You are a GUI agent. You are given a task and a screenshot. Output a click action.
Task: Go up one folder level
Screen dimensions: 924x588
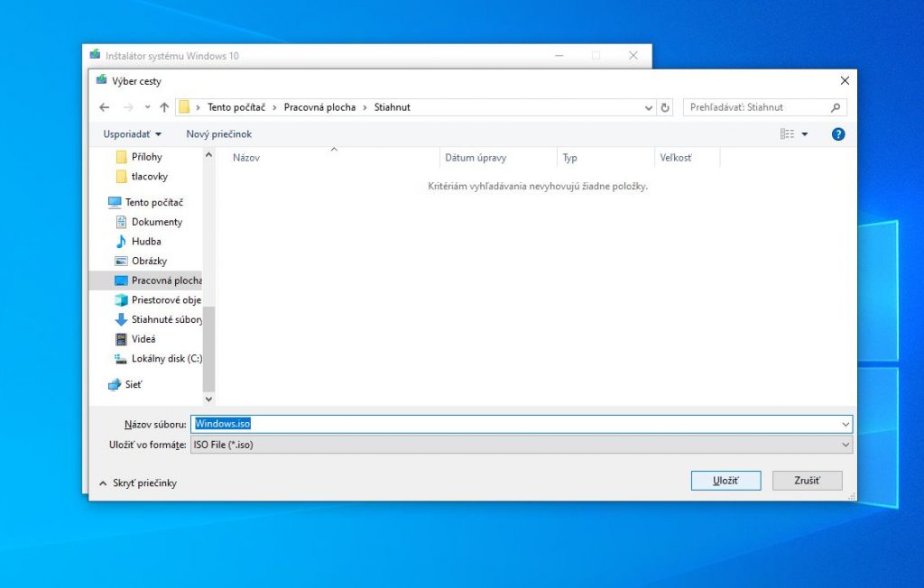164,107
